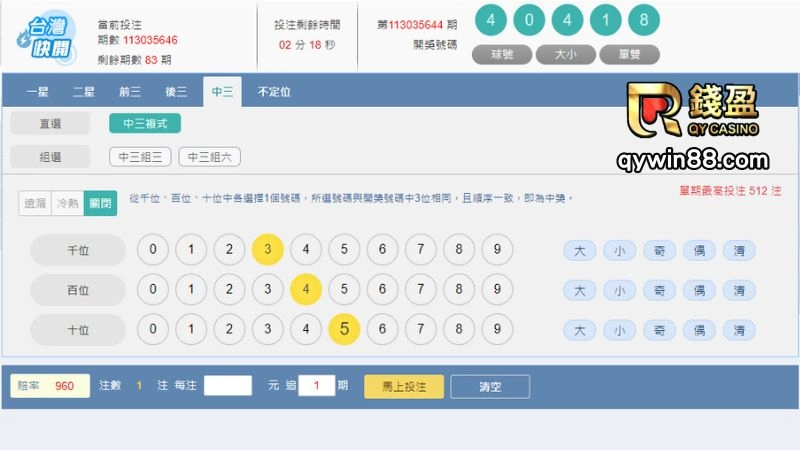
Task: Pick 大 quick-select for 千位 row
Action: (580, 251)
